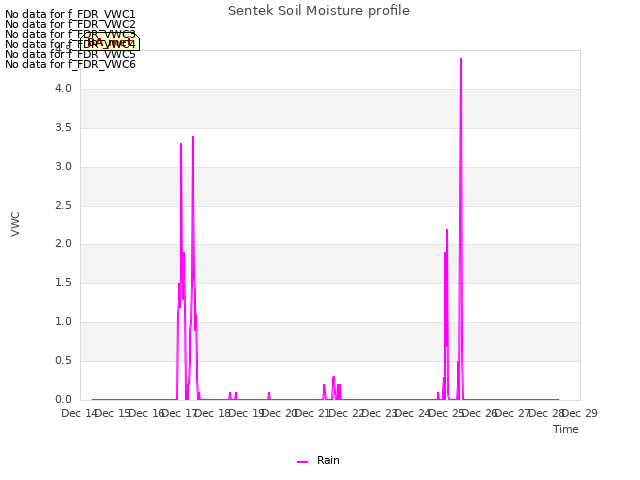Click the 2.5 y-axis tick label

click(x=64, y=206)
